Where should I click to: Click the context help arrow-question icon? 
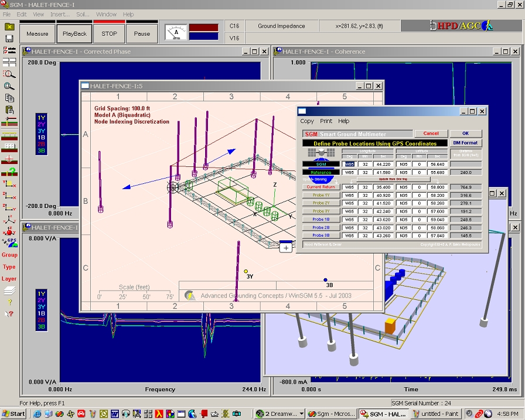point(9,314)
